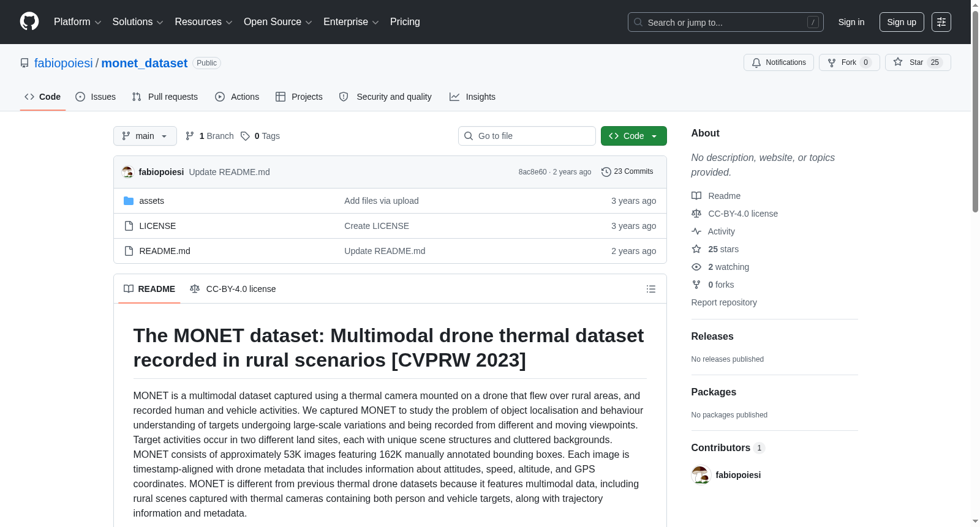This screenshot has height=527, width=980.
Task: Open the 'Create LICENSE' commit message
Action: (x=377, y=226)
